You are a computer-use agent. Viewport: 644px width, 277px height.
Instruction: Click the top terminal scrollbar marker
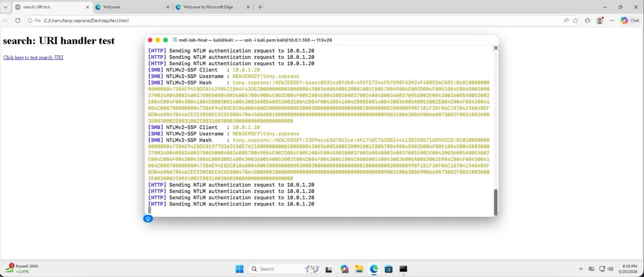tap(495, 48)
